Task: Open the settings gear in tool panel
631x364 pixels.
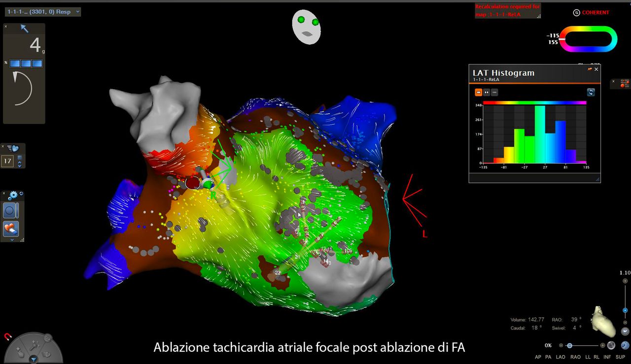Action: click(x=12, y=196)
